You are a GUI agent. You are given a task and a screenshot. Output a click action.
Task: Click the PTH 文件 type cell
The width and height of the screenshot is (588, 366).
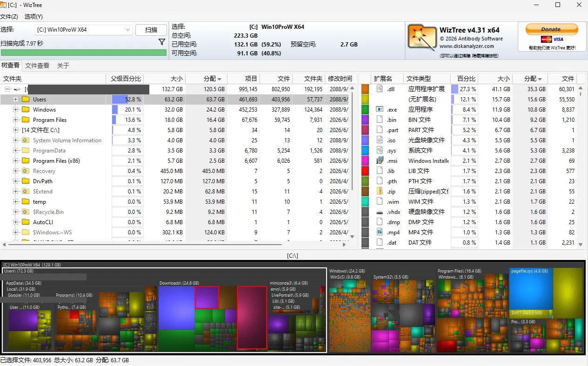(x=420, y=181)
